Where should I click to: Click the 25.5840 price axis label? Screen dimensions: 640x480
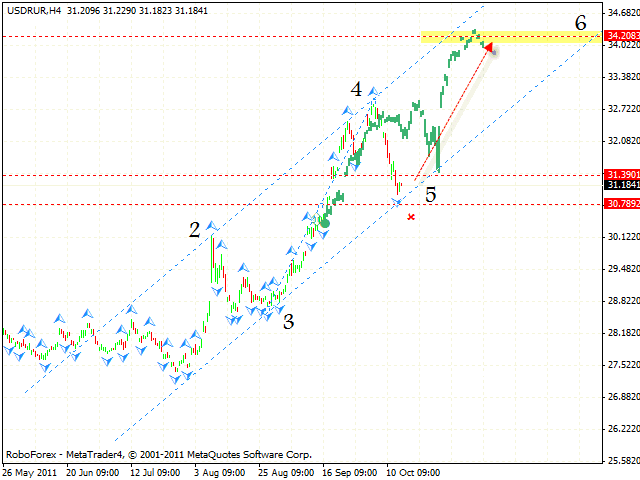pyautogui.click(x=621, y=460)
